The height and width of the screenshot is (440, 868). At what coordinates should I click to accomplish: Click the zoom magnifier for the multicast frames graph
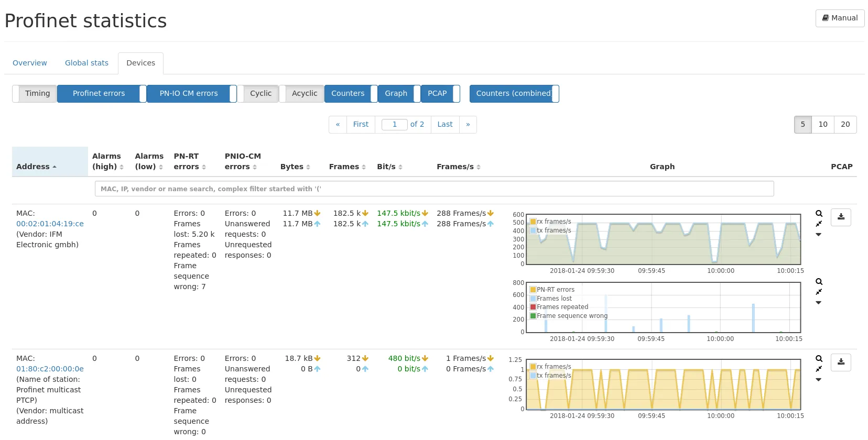[x=819, y=359]
